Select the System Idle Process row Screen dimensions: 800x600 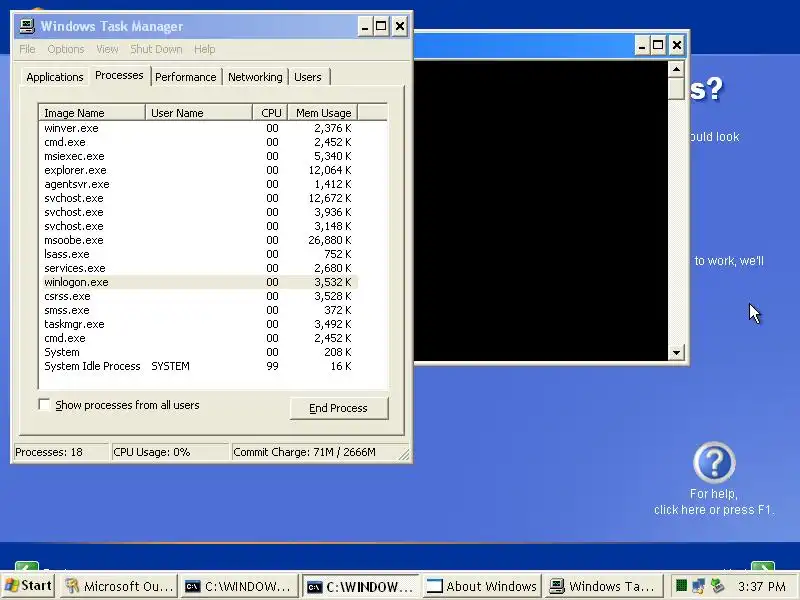[x=198, y=366]
